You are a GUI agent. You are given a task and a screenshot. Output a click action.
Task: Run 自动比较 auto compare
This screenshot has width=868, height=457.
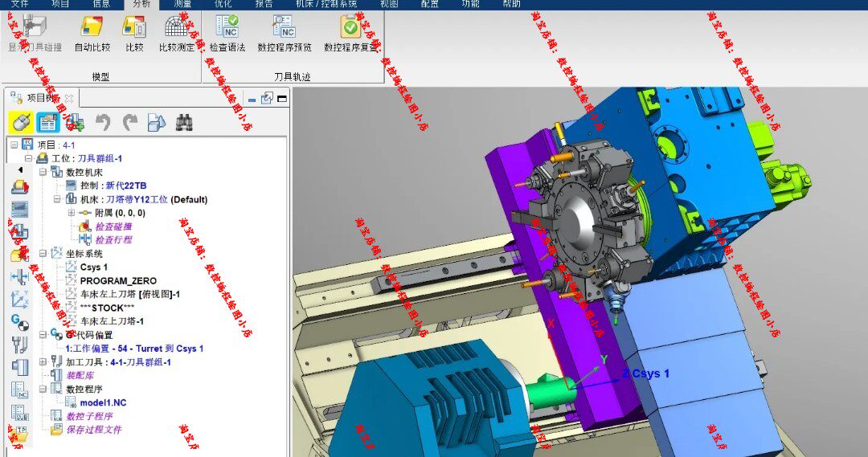click(x=92, y=33)
